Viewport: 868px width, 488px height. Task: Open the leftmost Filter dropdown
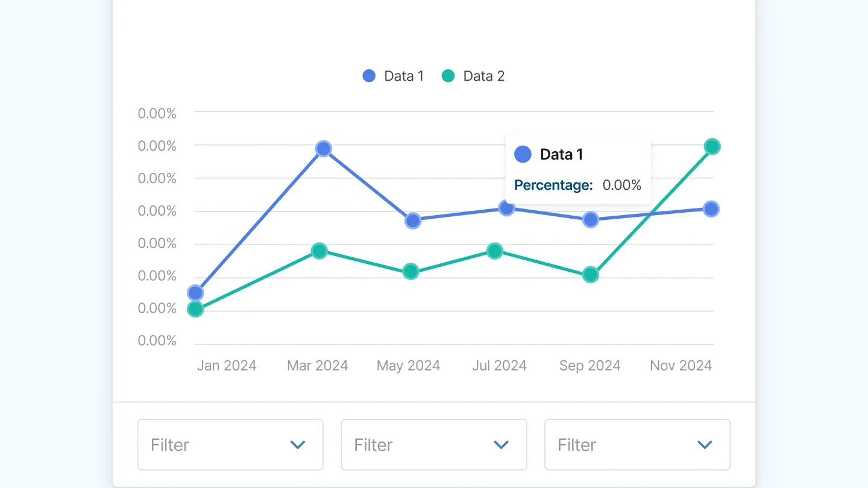[x=230, y=445]
